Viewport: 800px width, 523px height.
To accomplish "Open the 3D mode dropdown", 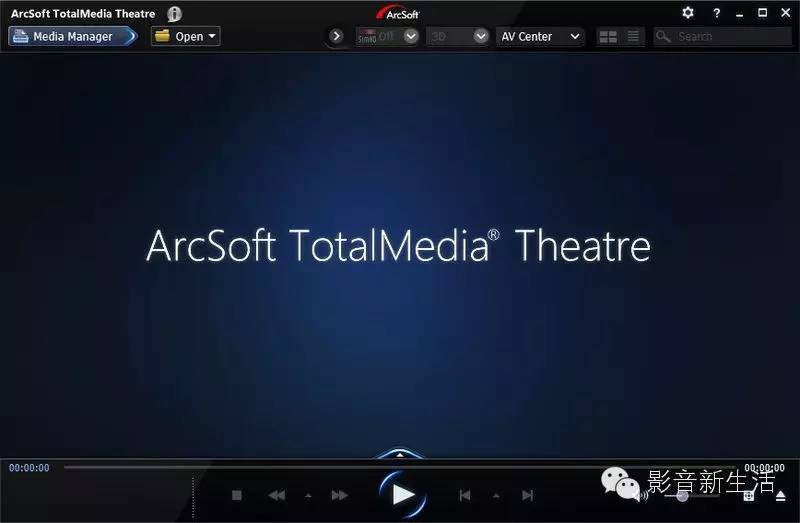I will coord(481,36).
